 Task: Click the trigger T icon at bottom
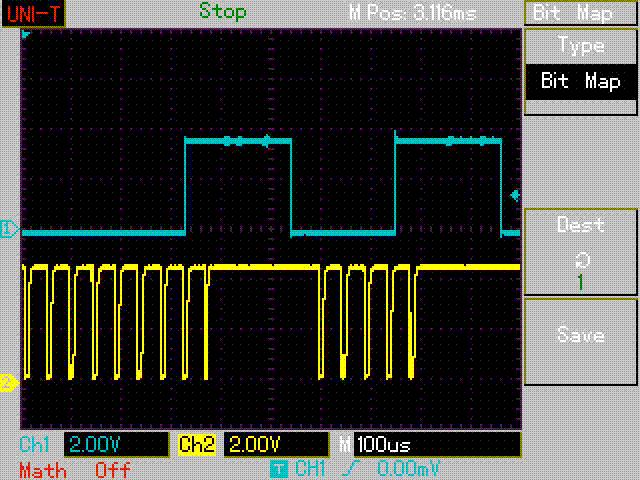click(x=279, y=469)
